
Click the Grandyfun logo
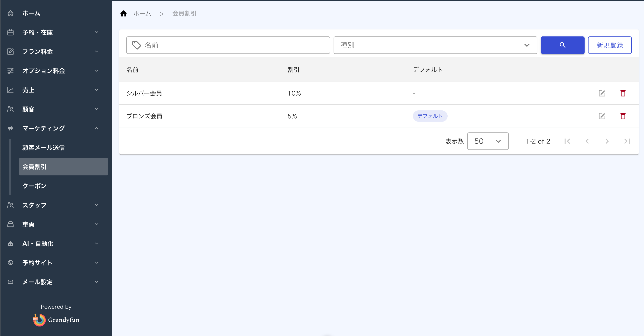coord(56,320)
